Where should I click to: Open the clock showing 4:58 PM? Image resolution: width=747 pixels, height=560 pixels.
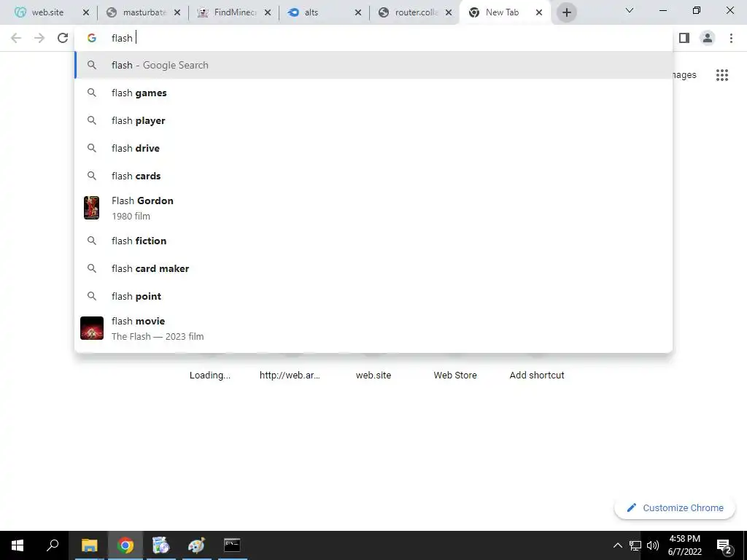tap(684, 545)
